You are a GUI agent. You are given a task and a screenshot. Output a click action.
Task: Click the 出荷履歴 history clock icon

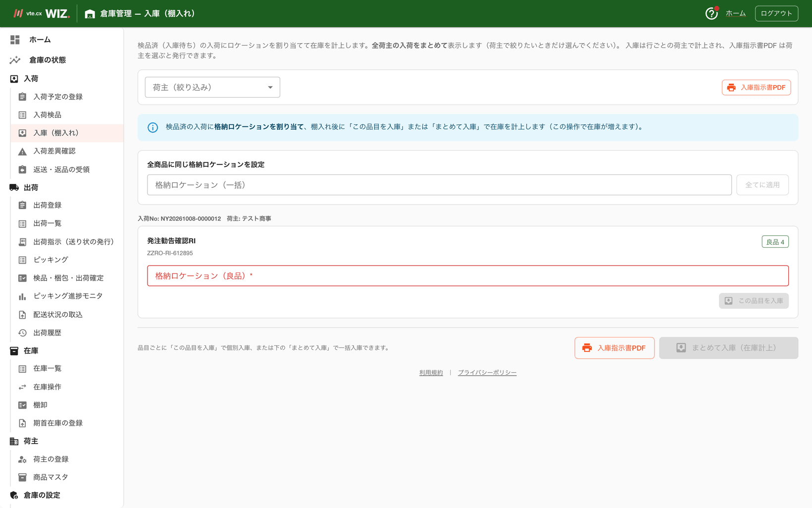pos(22,333)
